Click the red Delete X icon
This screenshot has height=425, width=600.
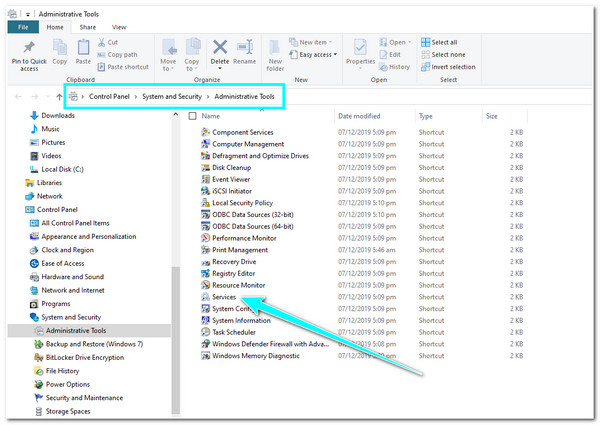[220, 47]
